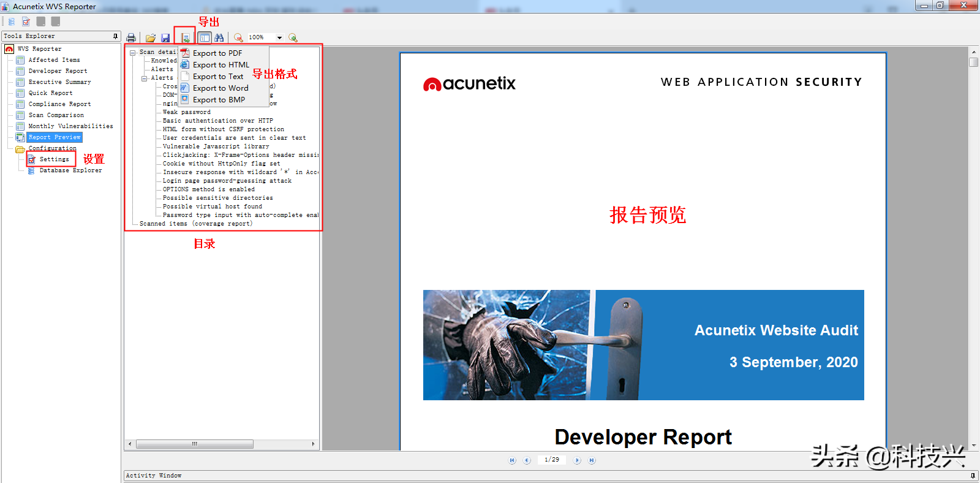Choose Export to BMP
Image resolution: width=980 pixels, height=483 pixels.
point(219,100)
